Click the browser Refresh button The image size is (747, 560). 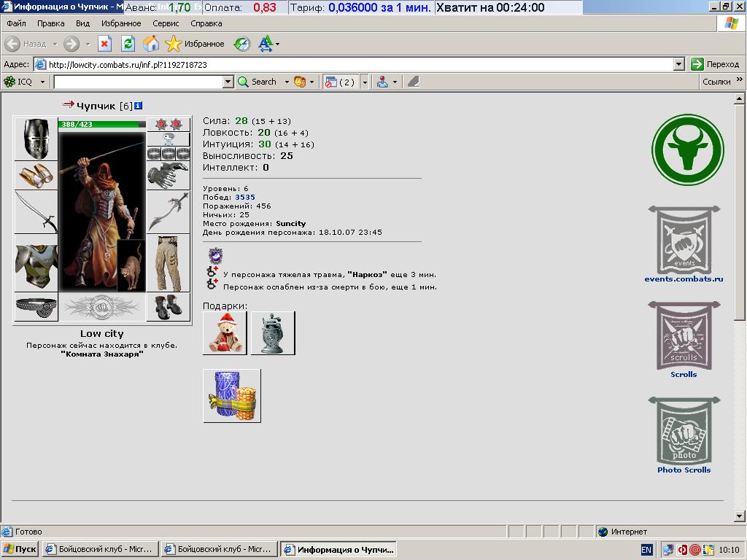pyautogui.click(x=128, y=44)
